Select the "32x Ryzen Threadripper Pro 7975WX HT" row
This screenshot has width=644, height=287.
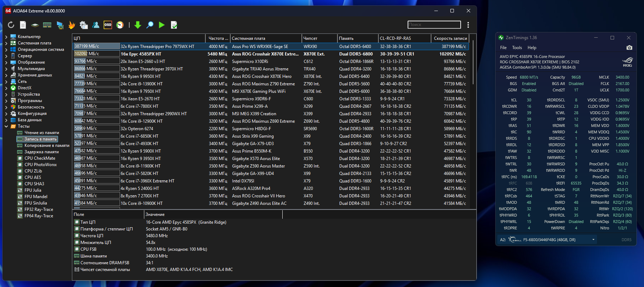271,46
